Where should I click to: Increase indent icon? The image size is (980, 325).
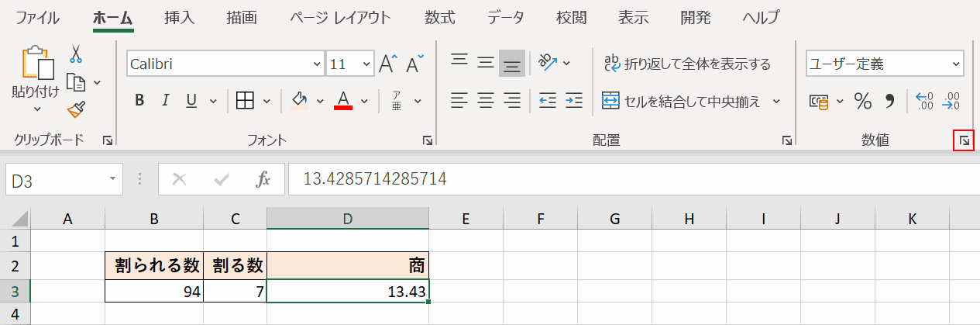coord(574,100)
